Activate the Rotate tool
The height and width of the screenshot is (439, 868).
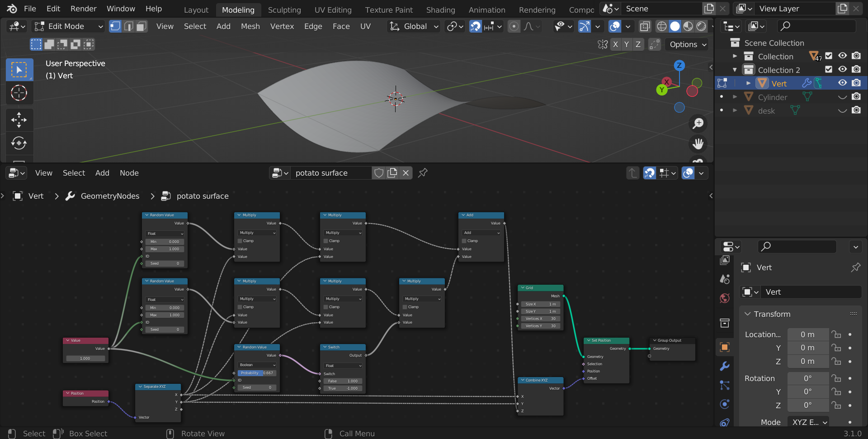[x=19, y=143]
